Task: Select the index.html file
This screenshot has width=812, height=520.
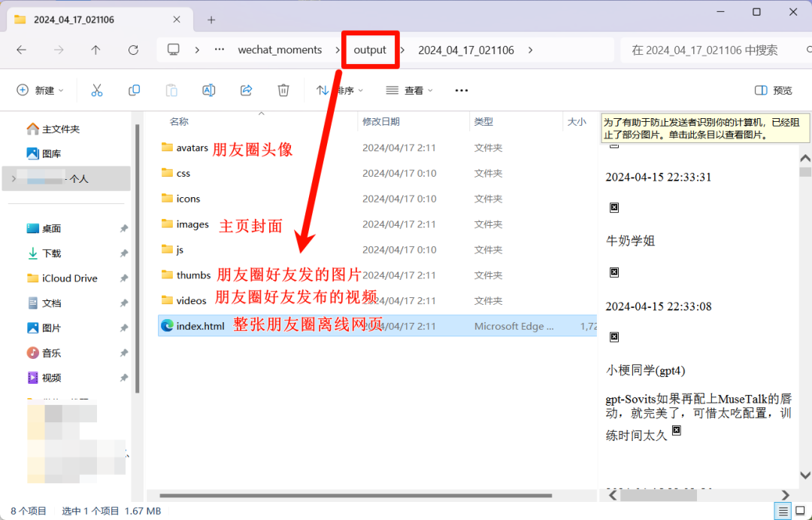Action: pyautogui.click(x=200, y=326)
